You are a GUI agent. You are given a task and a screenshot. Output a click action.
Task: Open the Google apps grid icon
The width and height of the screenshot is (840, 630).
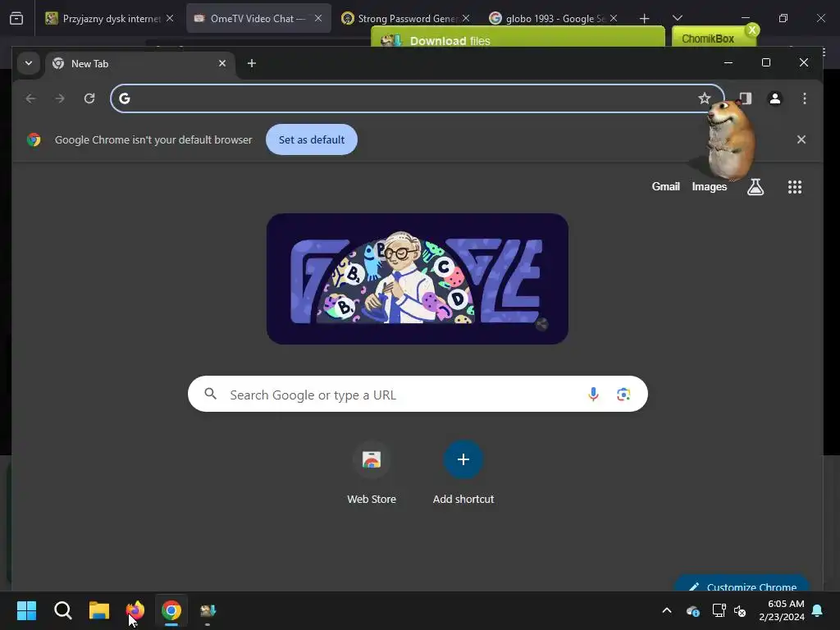coord(795,187)
